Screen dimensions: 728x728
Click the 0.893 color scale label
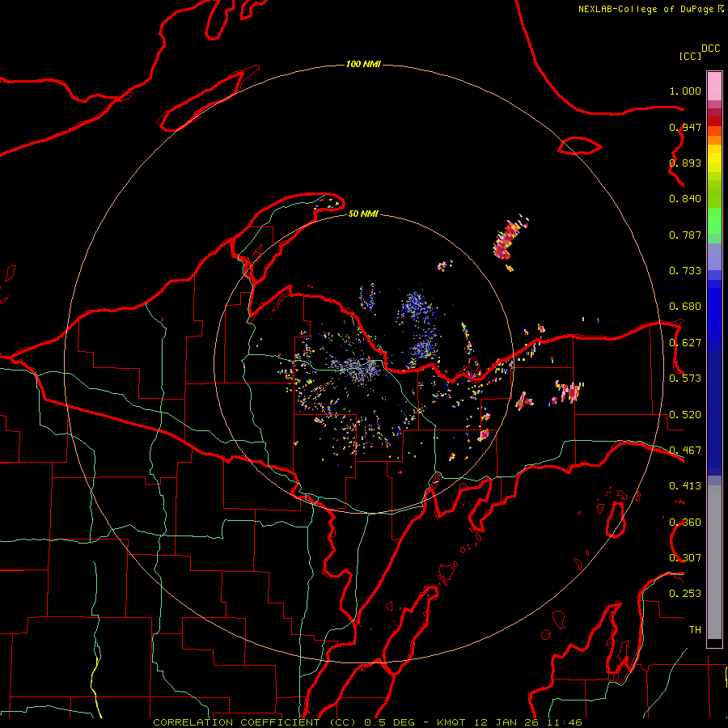(x=685, y=163)
